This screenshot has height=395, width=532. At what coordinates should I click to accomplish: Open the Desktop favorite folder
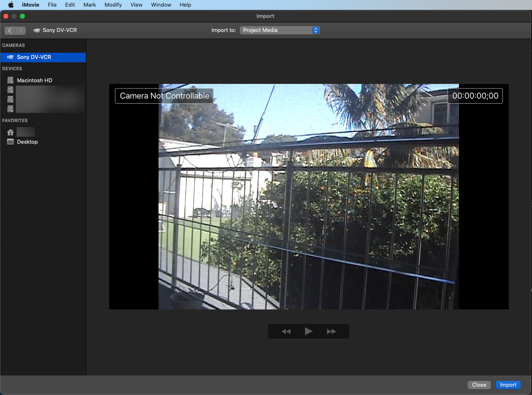(x=27, y=142)
